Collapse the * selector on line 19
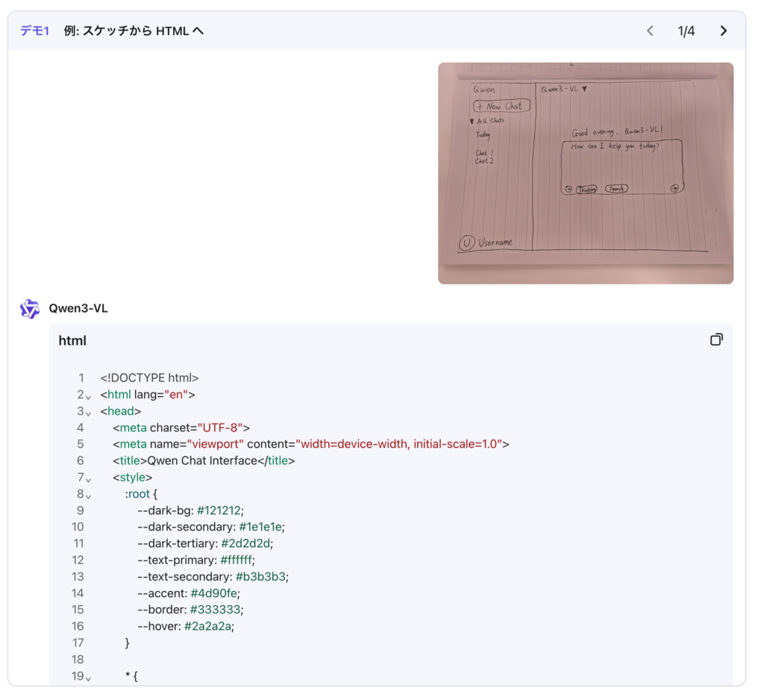The image size is (764, 700). 88,678
